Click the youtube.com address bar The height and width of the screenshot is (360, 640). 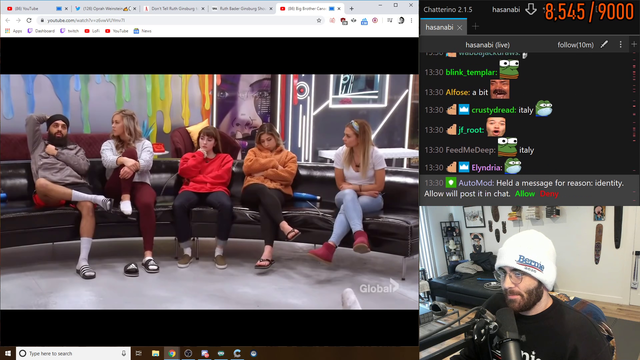coord(180,20)
